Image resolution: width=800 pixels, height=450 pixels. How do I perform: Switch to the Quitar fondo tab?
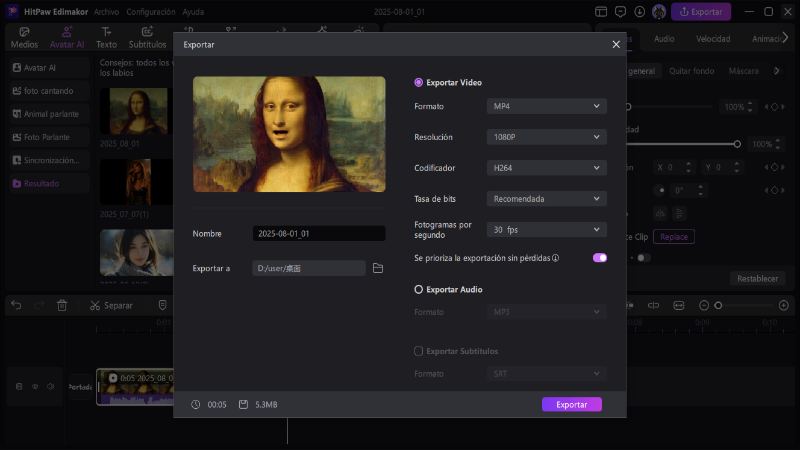(x=691, y=71)
